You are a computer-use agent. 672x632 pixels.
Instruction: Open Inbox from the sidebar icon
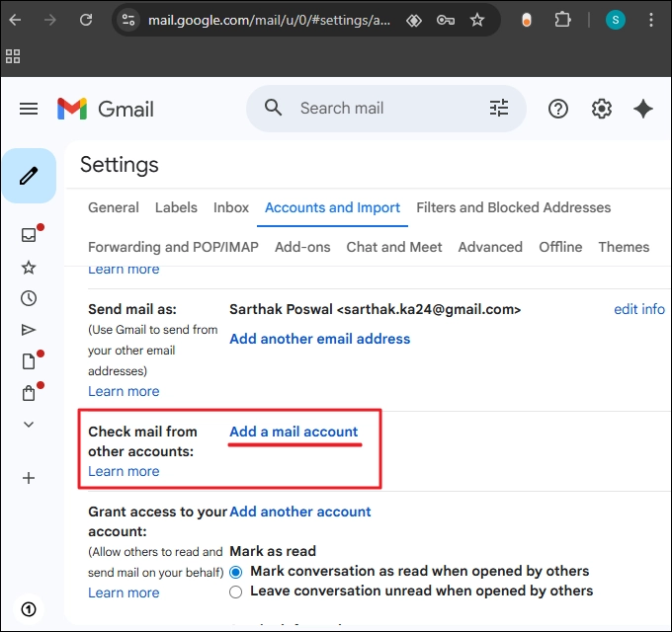click(29, 235)
